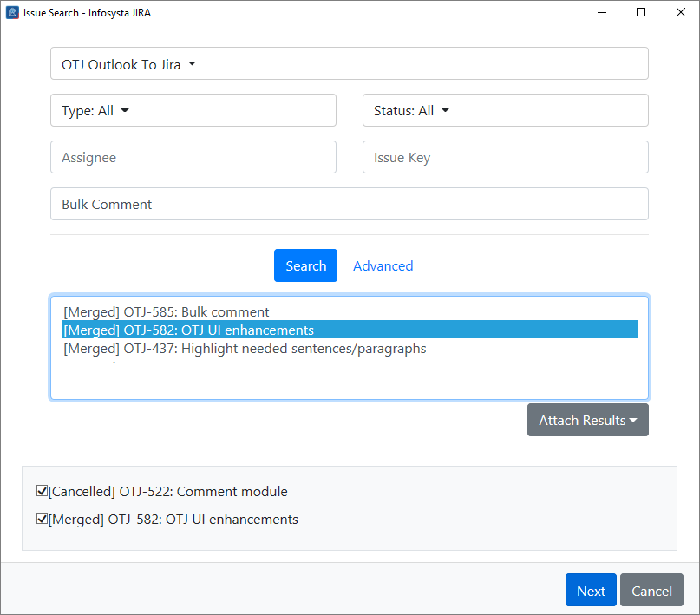The image size is (700, 615).
Task: Close the Issue Search dialog window
Action: 680,13
